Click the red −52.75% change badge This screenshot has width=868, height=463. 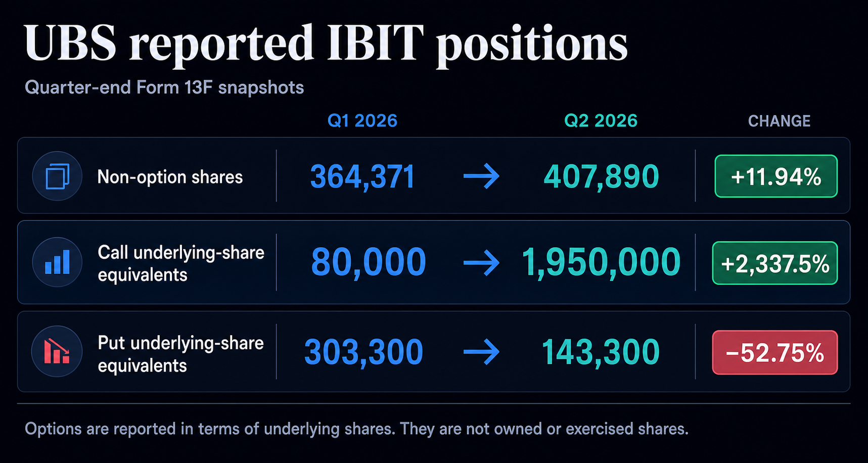click(775, 352)
